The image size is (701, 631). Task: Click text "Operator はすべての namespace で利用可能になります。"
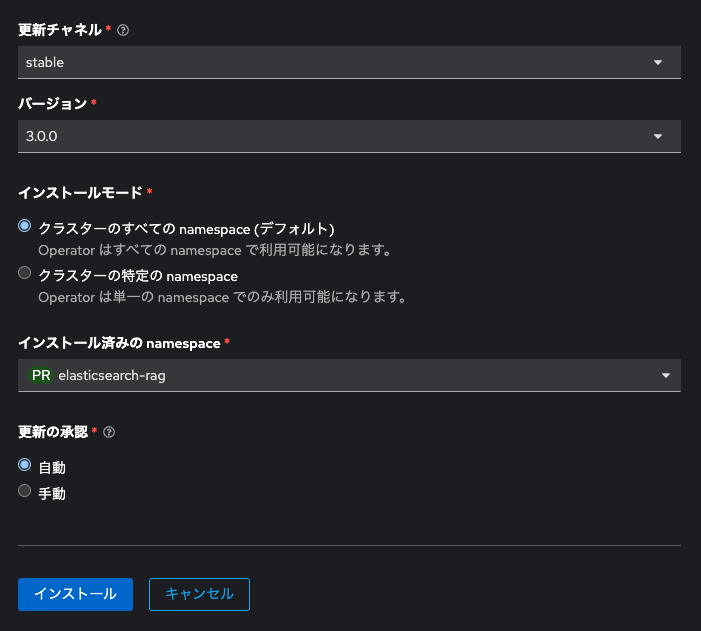[x=215, y=250]
